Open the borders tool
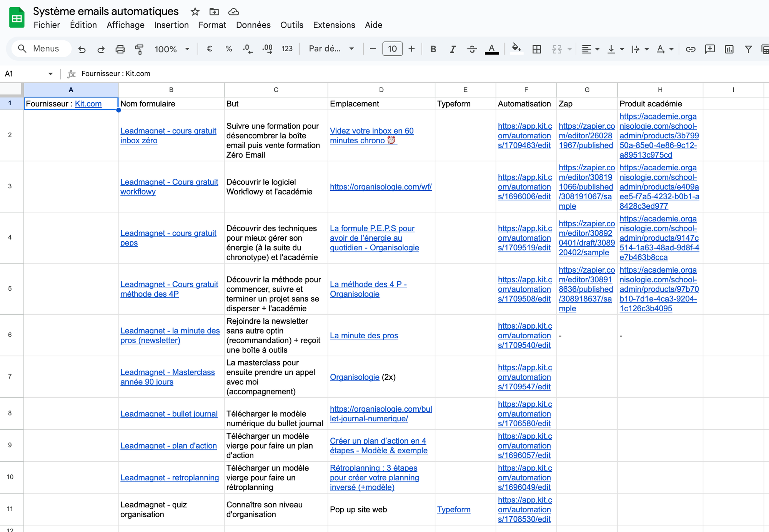Screen dimensions: 769x532 537,49
